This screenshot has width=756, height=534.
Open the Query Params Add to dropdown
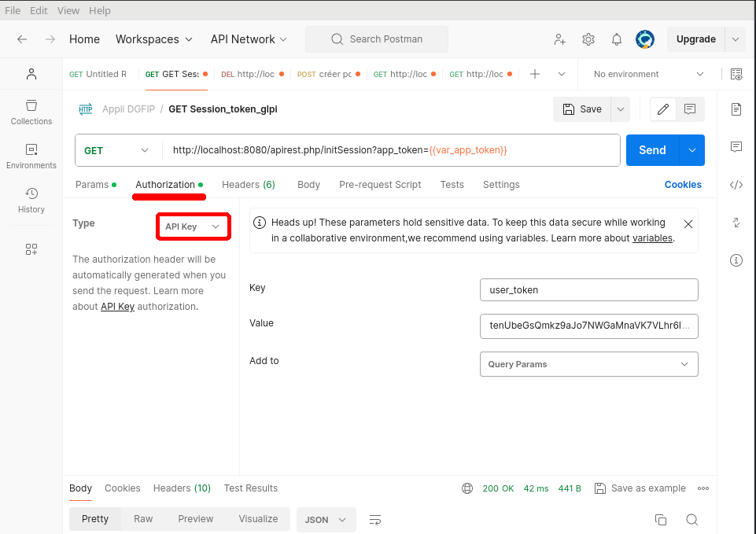coord(588,364)
